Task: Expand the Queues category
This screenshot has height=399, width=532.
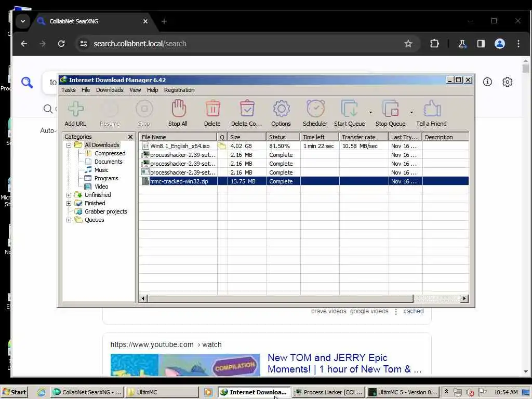Action: coord(69,220)
